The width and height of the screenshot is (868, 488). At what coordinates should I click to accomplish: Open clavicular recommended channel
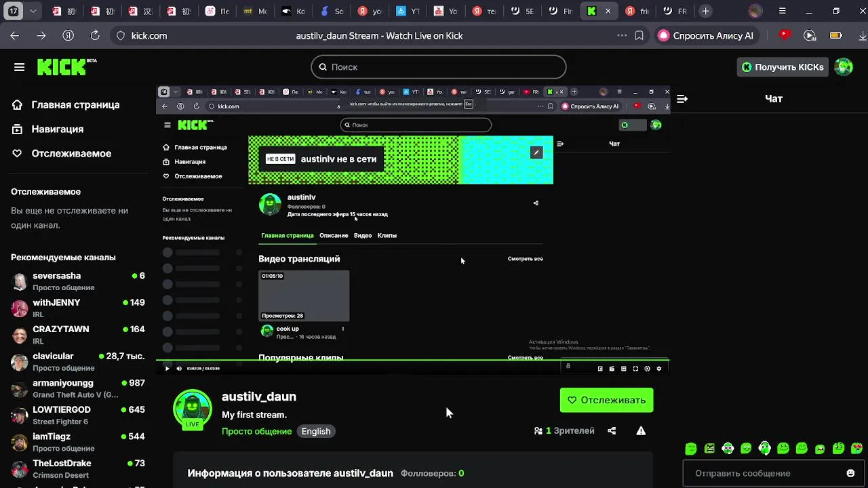coord(78,362)
